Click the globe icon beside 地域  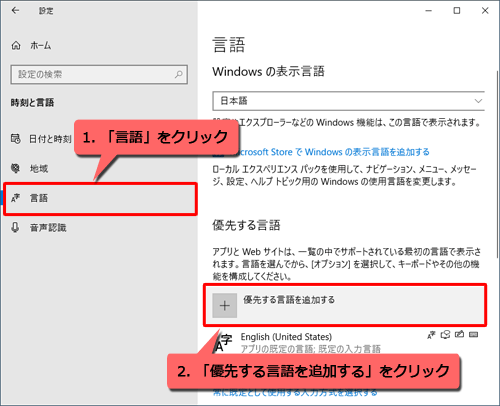click(x=16, y=168)
